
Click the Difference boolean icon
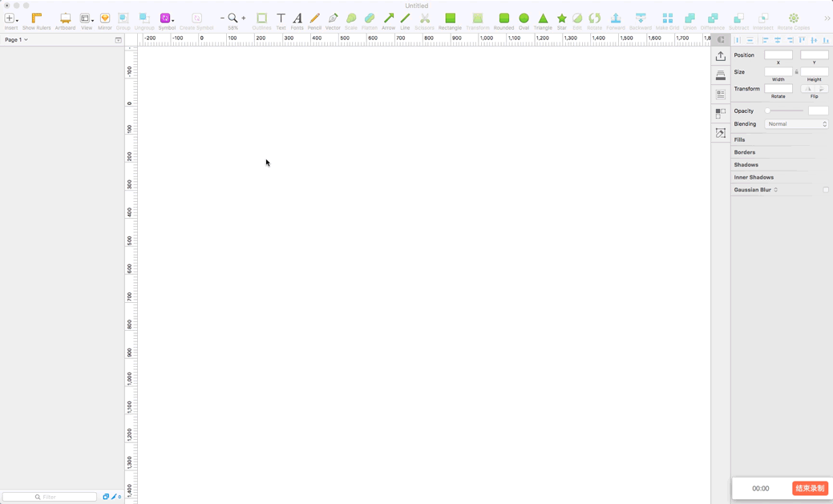click(x=713, y=18)
